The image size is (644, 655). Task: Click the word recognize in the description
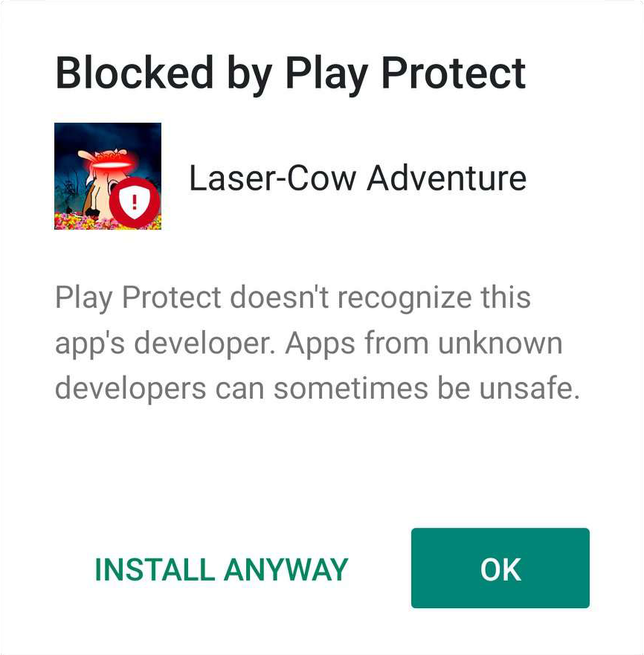tap(405, 298)
